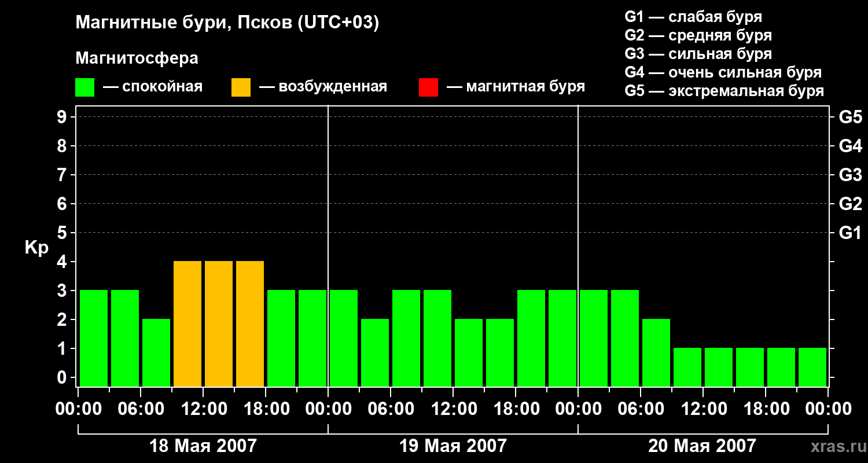Click the G5 label on the right axis
The image size is (868, 463).
(850, 117)
